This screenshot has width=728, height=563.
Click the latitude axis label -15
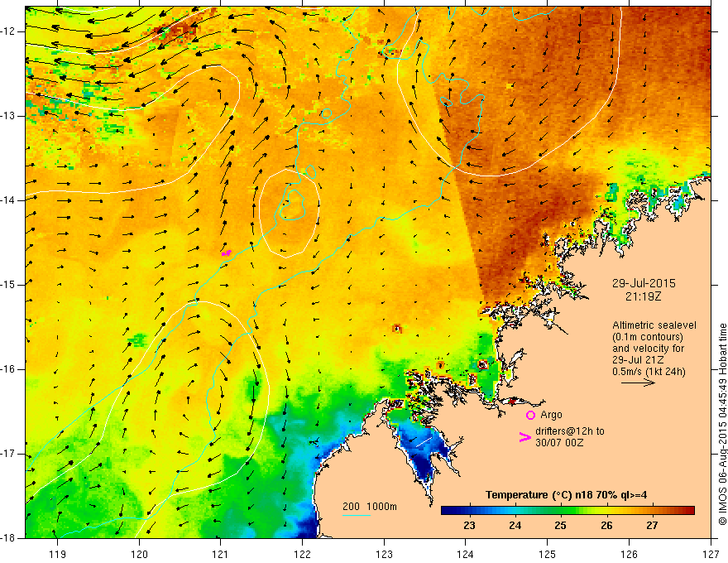[x=9, y=285]
